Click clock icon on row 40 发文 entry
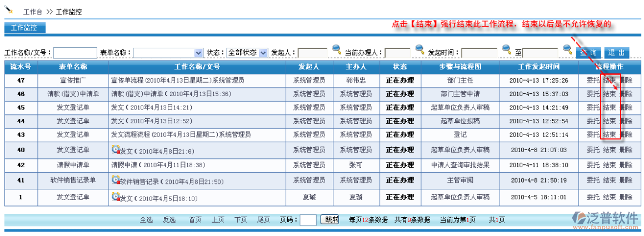Viewport: 644px width, 236px height. tap(116, 149)
